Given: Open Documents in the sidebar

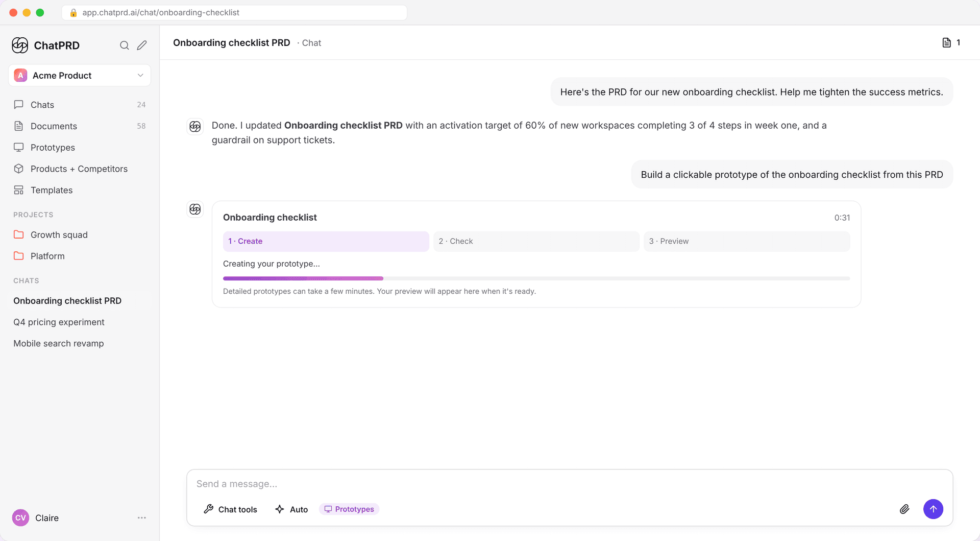Looking at the screenshot, I should 80,126.
